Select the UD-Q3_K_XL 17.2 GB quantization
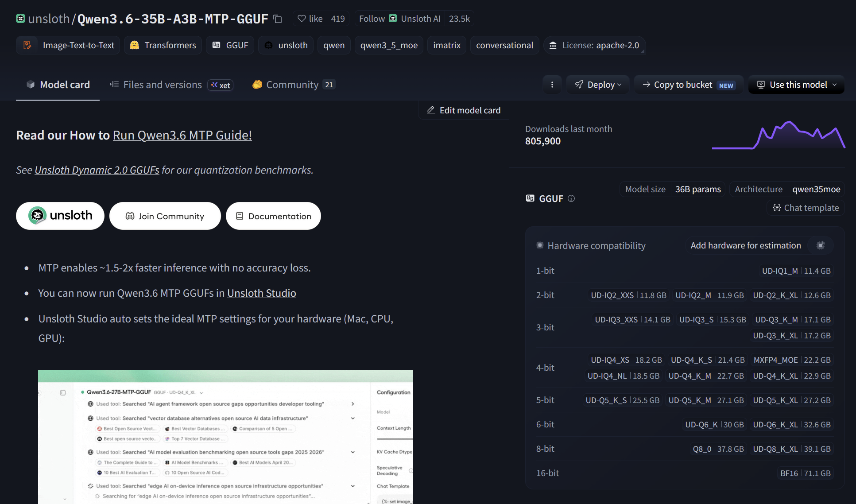 pyautogui.click(x=792, y=335)
